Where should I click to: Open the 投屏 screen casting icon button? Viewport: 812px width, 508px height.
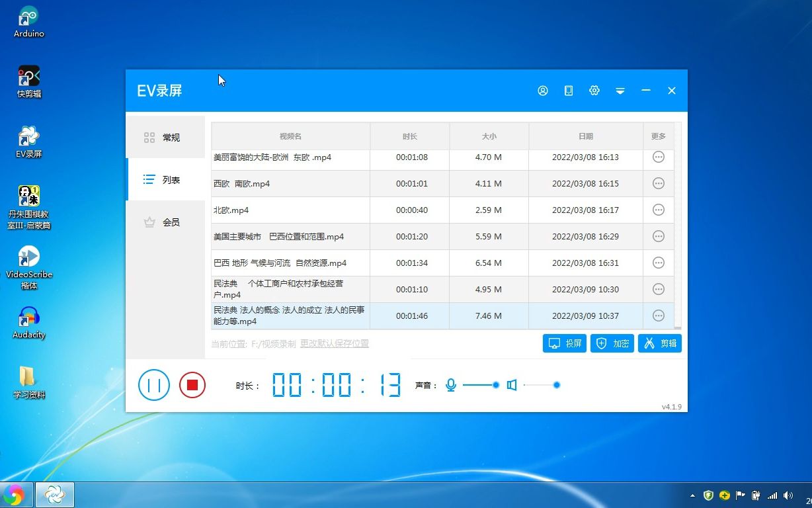click(564, 343)
